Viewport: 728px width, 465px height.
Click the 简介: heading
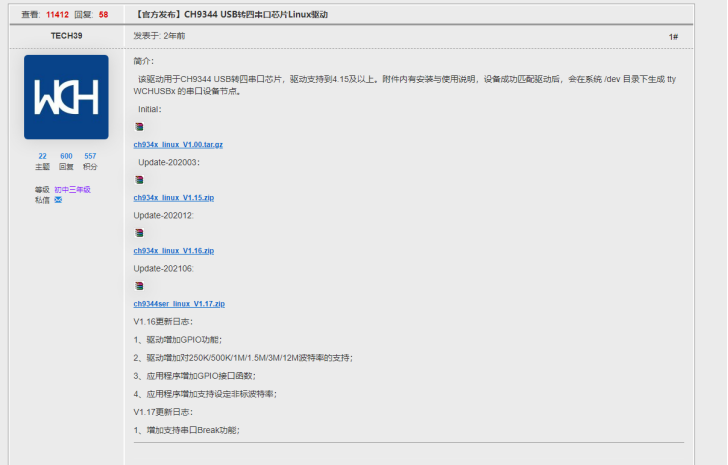144,61
